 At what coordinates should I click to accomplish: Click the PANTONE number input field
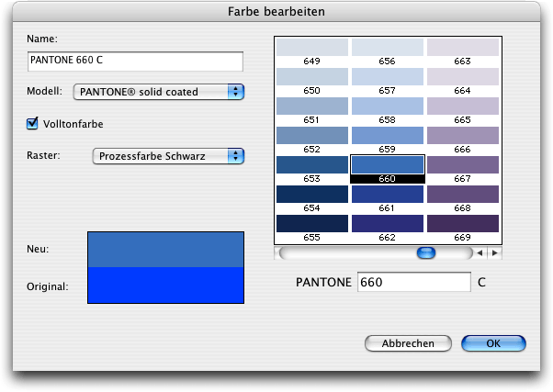(x=414, y=282)
